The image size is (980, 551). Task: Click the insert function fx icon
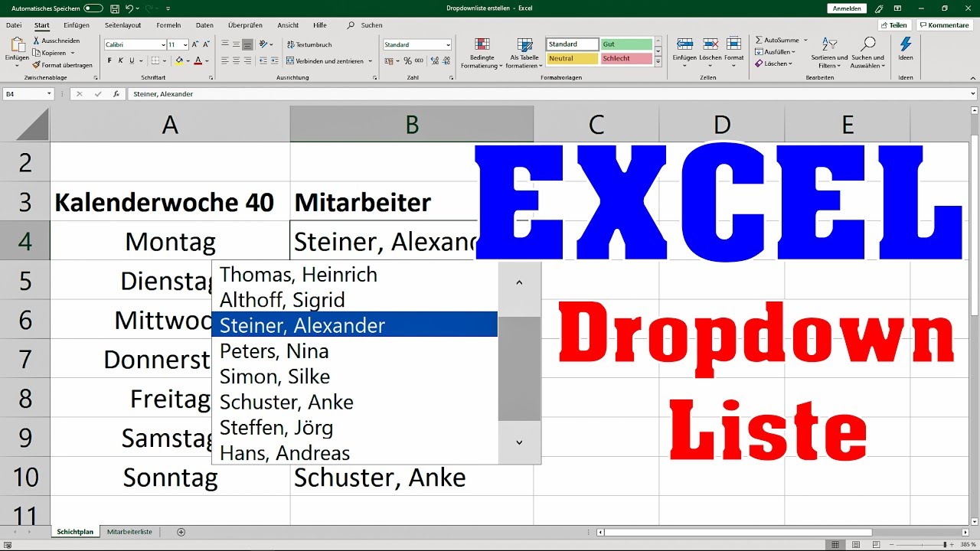pyautogui.click(x=116, y=94)
